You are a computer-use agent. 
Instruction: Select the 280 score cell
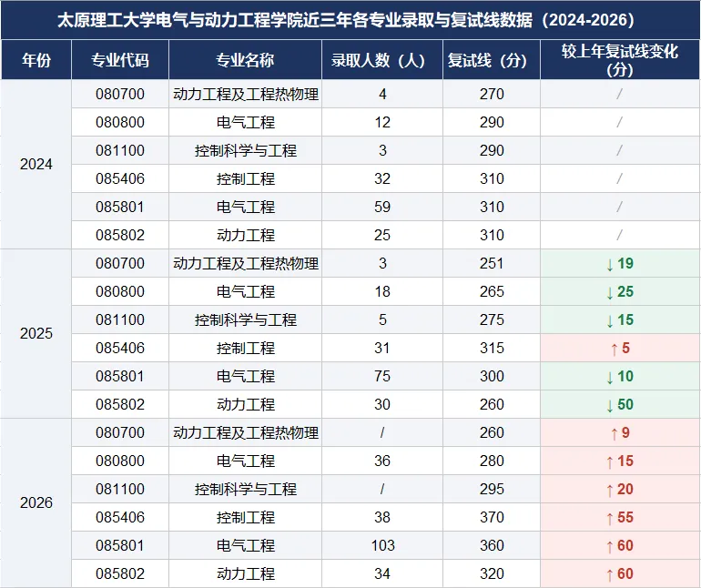pyautogui.click(x=492, y=461)
